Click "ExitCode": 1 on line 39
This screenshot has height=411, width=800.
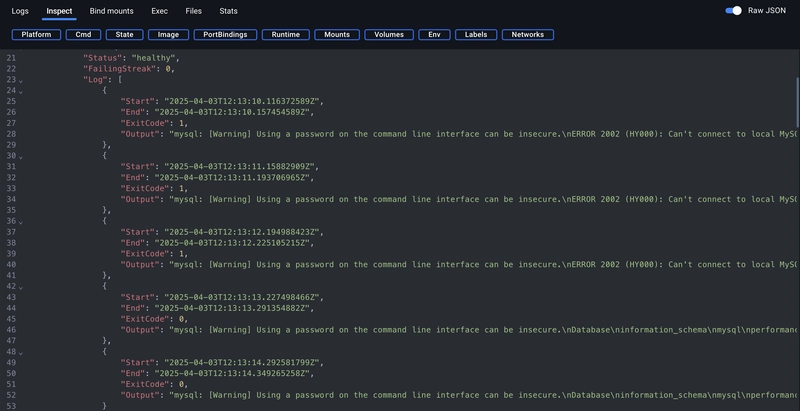coord(154,254)
